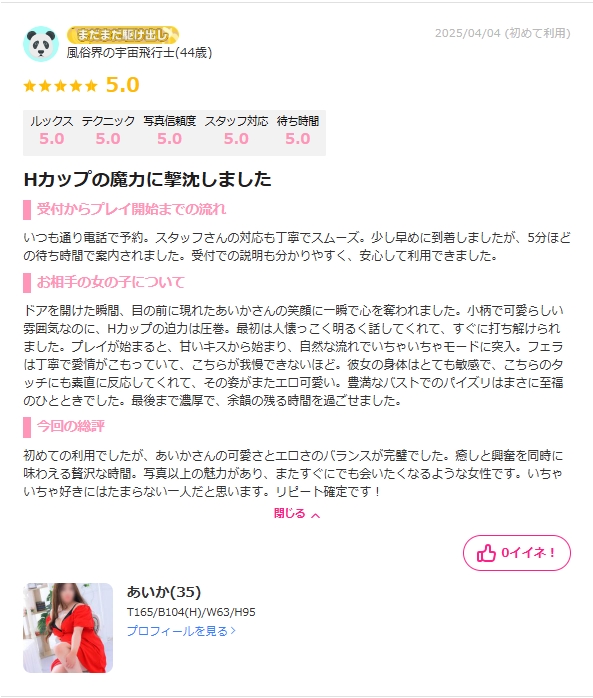
Task: Click the review title Hカップの魔力に撃沈しました
Action: click(x=147, y=179)
